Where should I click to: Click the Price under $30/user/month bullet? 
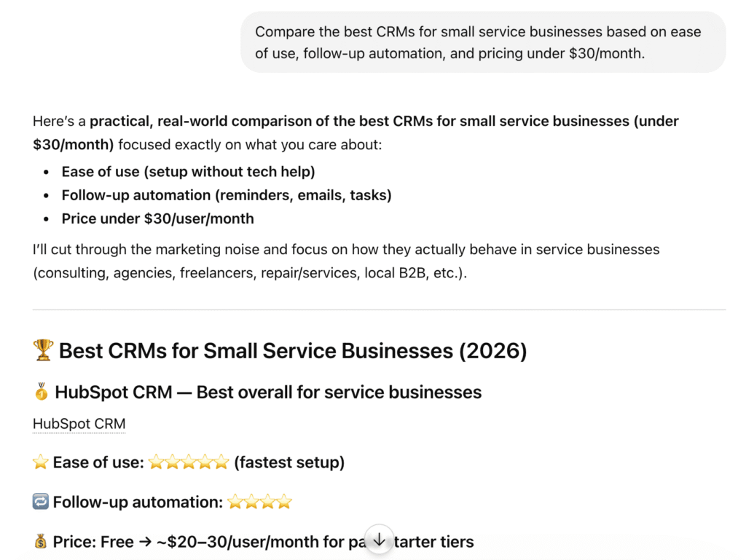pos(158,218)
